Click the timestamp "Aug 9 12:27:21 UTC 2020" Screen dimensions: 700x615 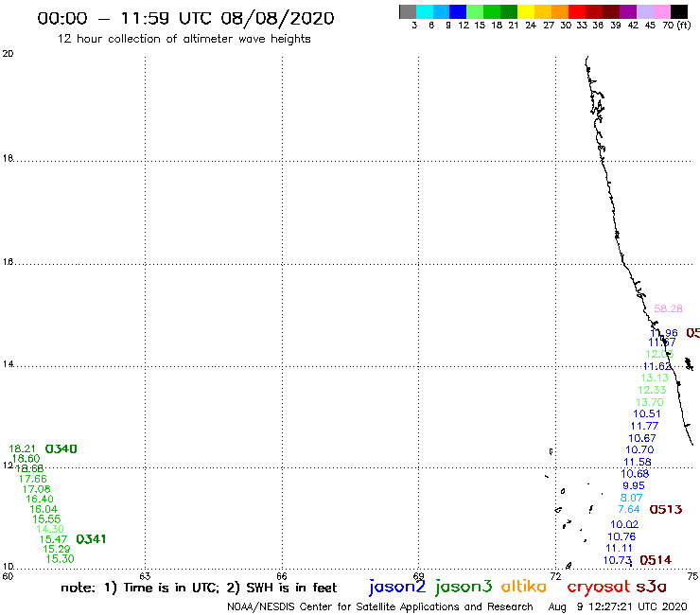click(618, 606)
